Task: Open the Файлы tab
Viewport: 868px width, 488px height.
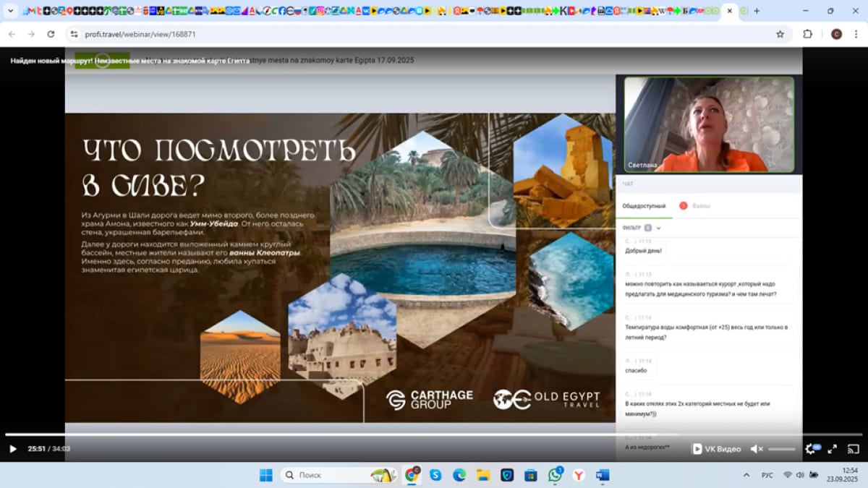Action: pos(700,206)
